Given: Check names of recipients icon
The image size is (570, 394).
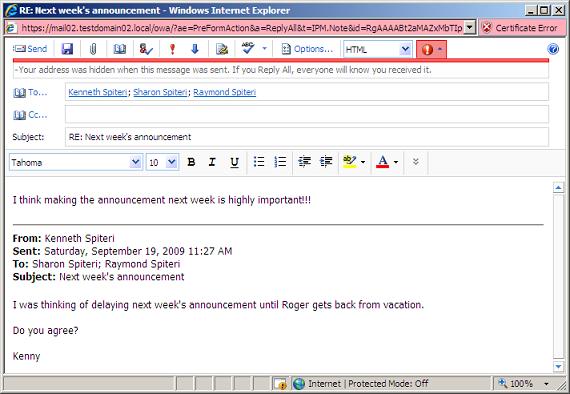Looking at the screenshot, I should click(146, 49).
